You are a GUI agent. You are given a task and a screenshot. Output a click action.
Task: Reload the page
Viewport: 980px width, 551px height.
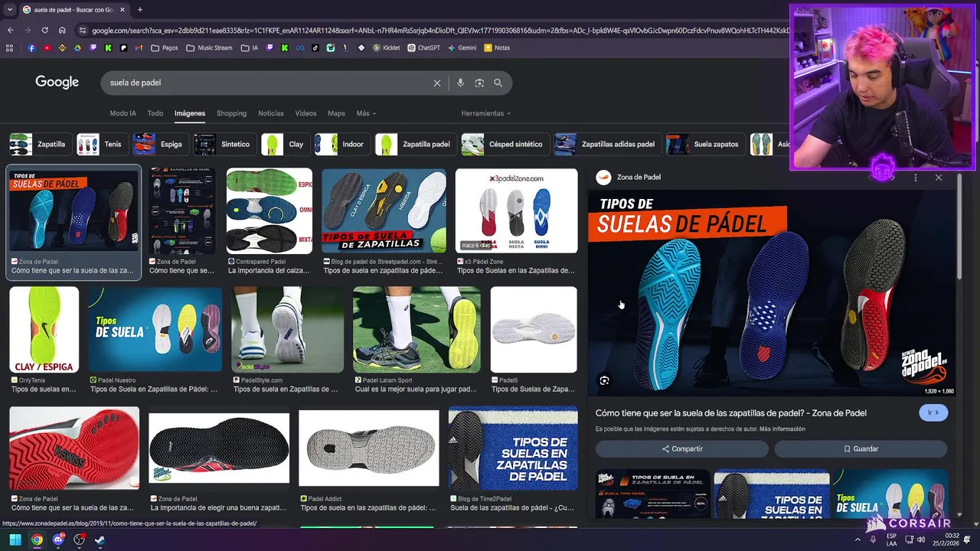[x=44, y=30]
